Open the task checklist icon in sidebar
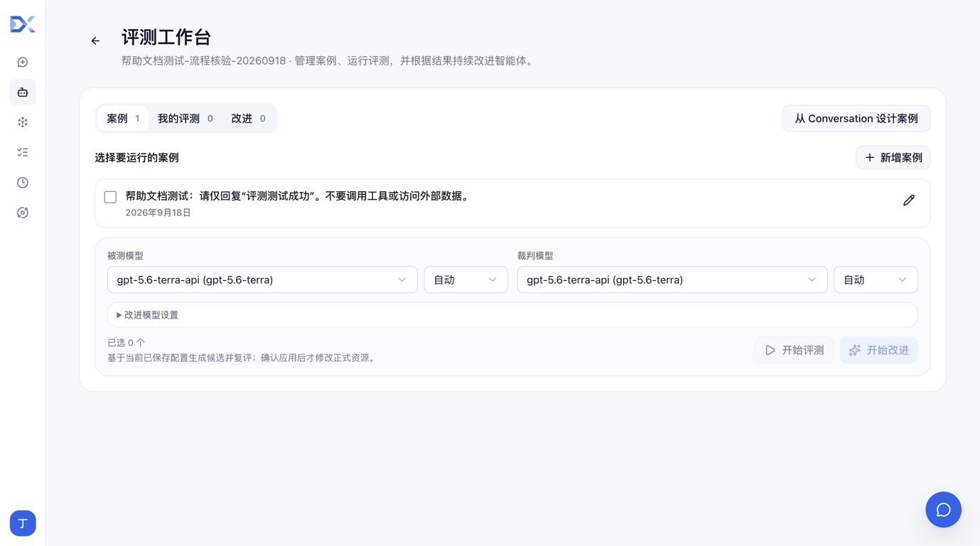Screen dimensions: 980x546 tap(23, 152)
